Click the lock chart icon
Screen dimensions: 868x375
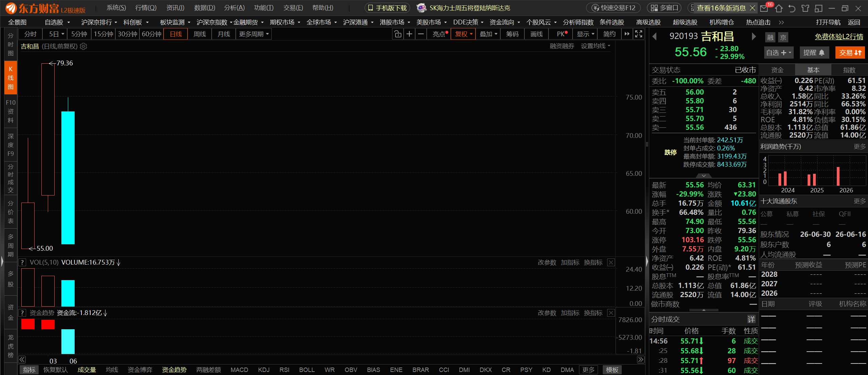[x=398, y=34]
